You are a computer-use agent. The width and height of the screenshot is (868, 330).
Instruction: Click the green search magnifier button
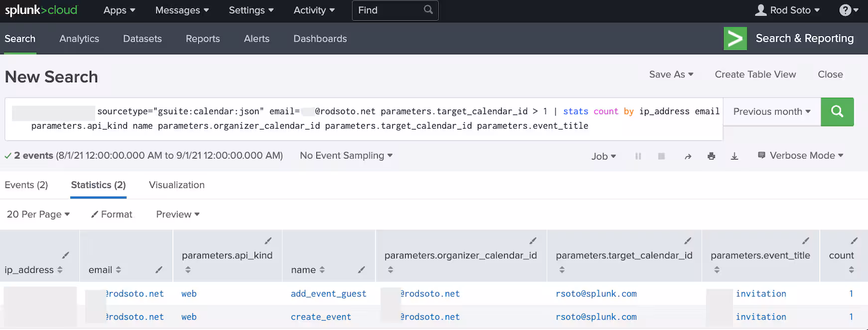click(837, 112)
